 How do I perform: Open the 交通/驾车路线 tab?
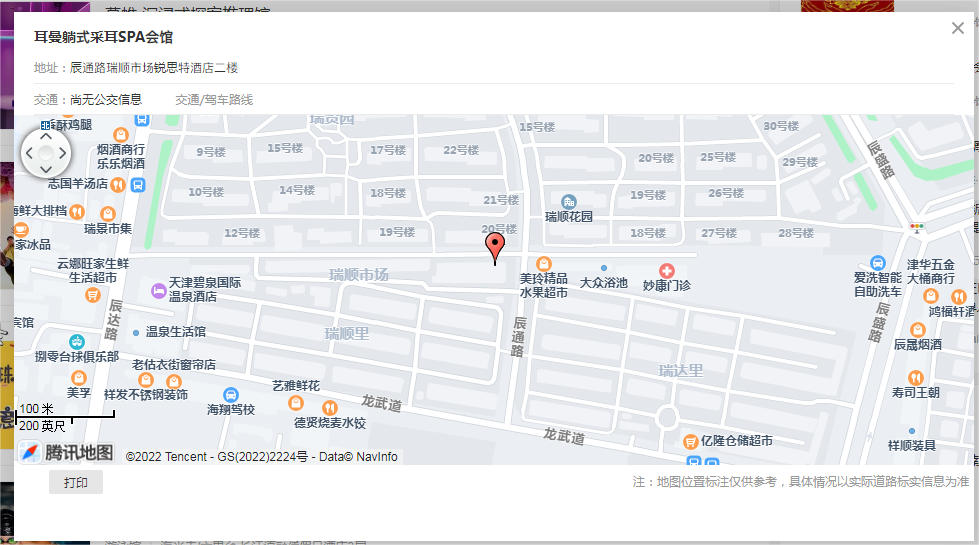214,100
